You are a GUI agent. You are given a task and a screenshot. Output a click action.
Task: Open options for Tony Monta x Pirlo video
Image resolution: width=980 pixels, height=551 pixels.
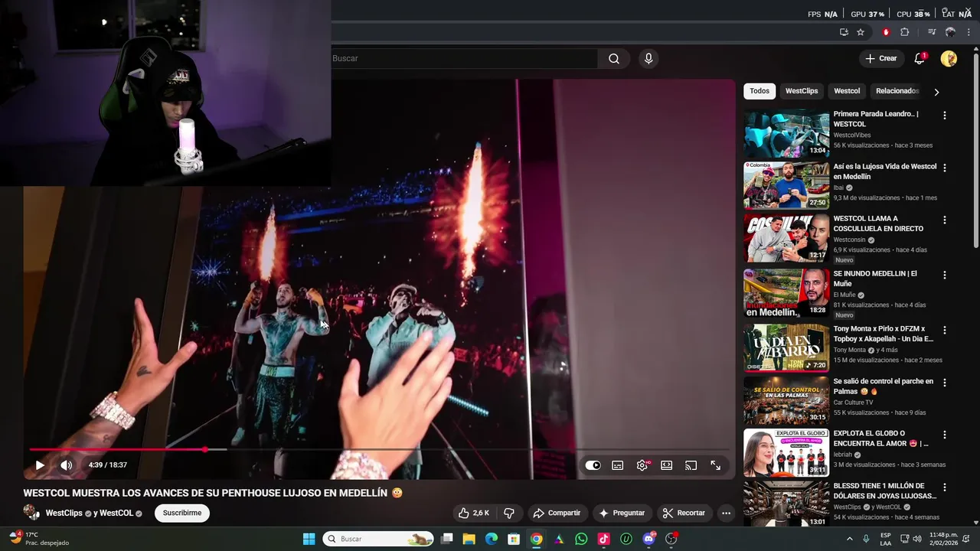[944, 330]
